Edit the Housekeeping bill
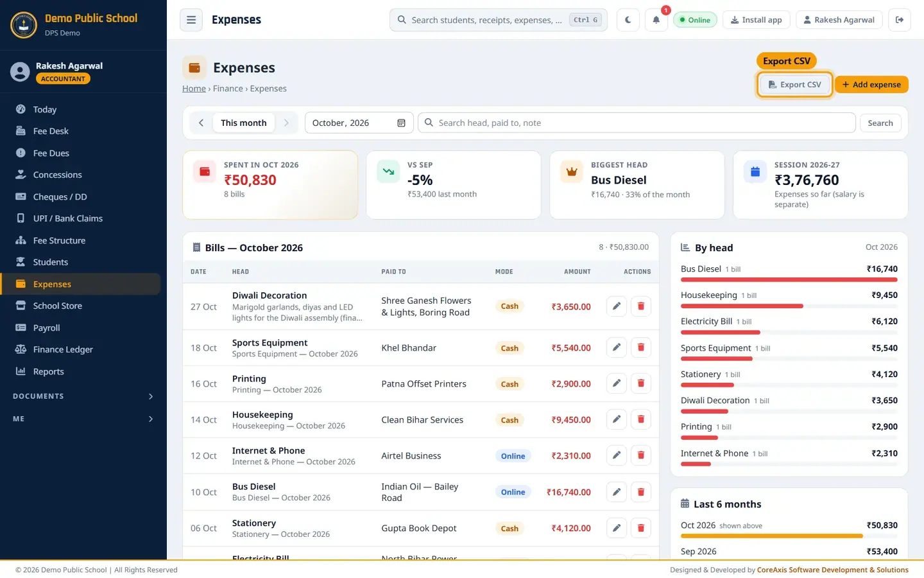The height and width of the screenshot is (578, 924). 616,419
